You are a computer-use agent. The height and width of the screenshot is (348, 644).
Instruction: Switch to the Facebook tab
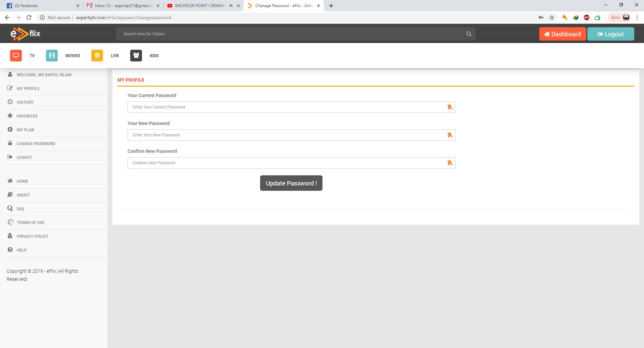click(x=43, y=6)
